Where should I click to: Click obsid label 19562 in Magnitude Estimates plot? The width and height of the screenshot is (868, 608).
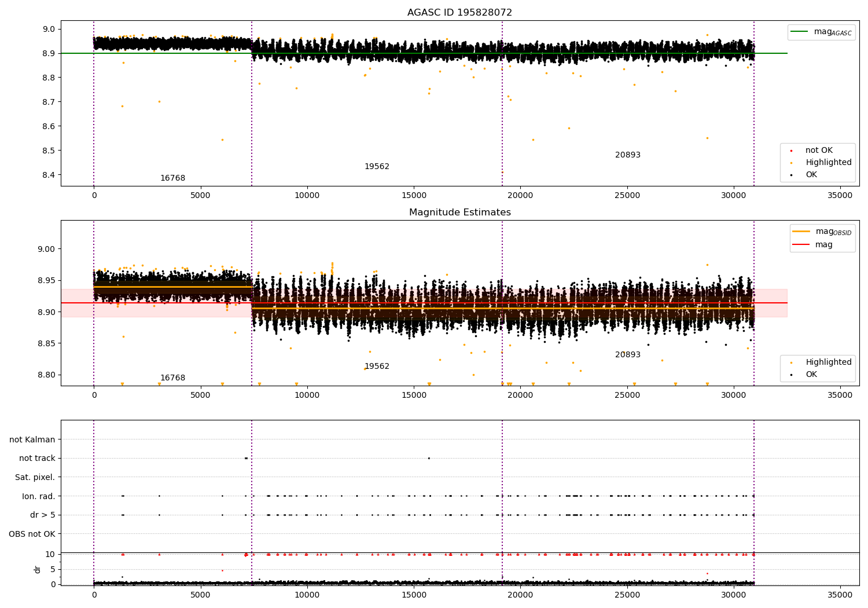(x=377, y=367)
